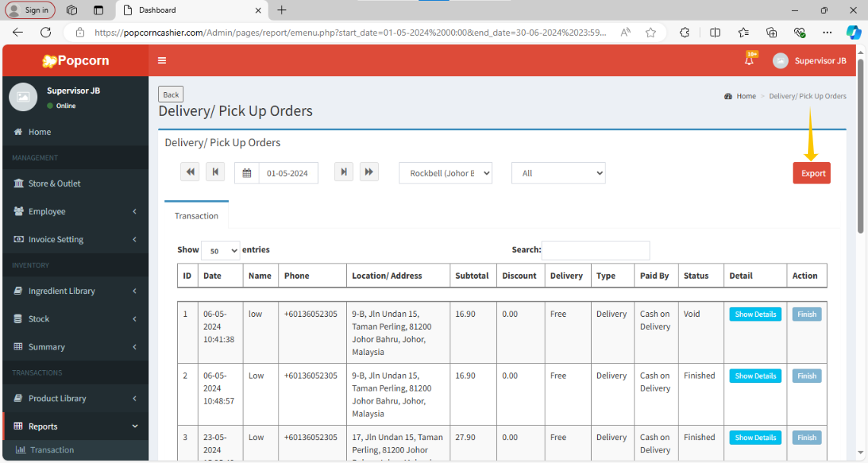868x463 pixels.
Task: Click the Ingredient Library book icon
Action: (x=18, y=291)
